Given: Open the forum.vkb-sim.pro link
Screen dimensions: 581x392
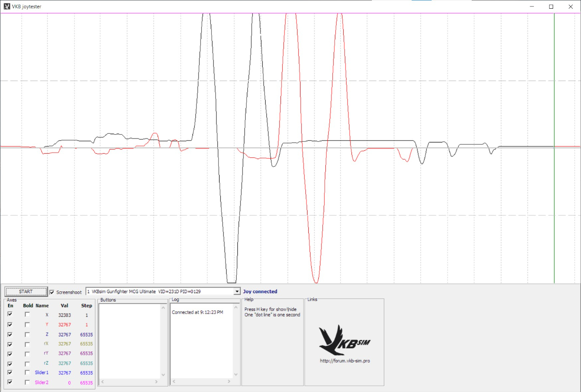Looking at the screenshot, I should point(345,361).
